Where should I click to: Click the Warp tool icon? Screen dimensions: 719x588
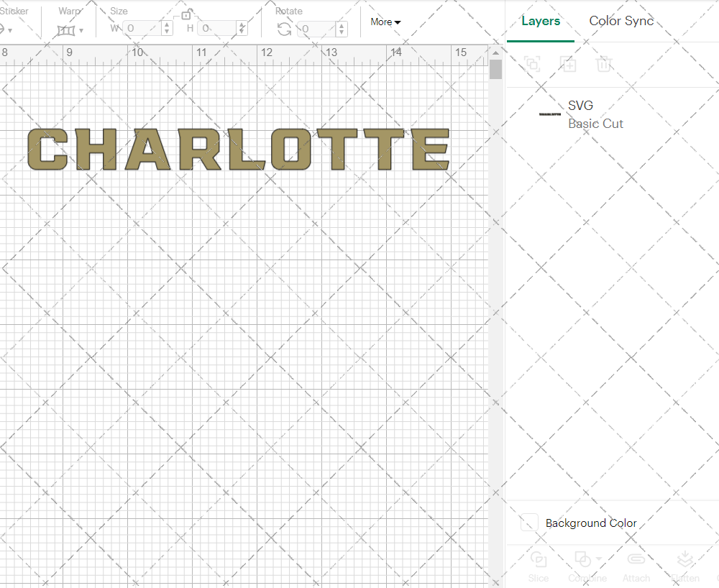tap(65, 31)
